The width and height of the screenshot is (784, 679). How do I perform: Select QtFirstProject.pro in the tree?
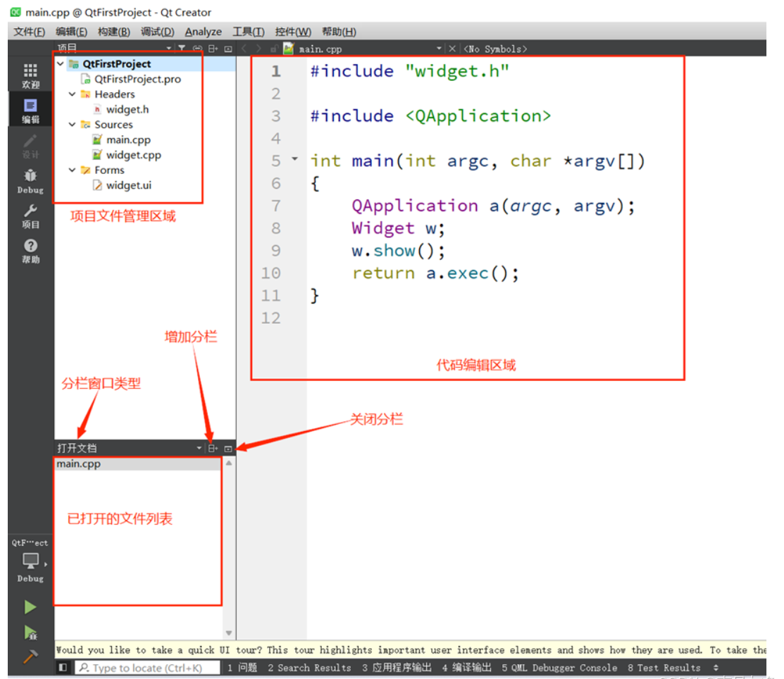tap(137, 79)
